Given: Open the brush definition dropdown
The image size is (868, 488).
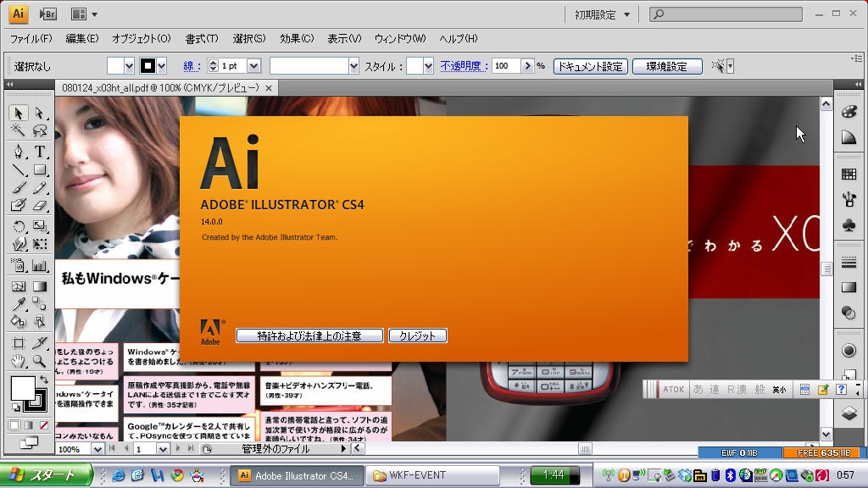Looking at the screenshot, I should 353,66.
